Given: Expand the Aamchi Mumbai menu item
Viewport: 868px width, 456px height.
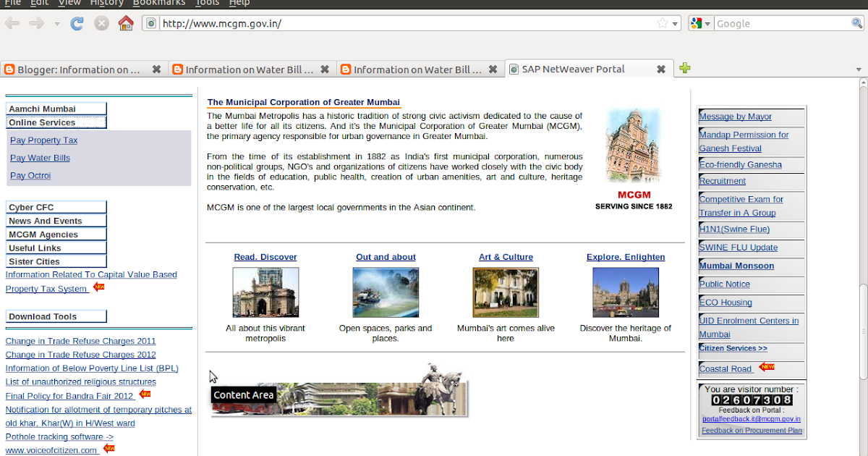Looking at the screenshot, I should coord(56,109).
